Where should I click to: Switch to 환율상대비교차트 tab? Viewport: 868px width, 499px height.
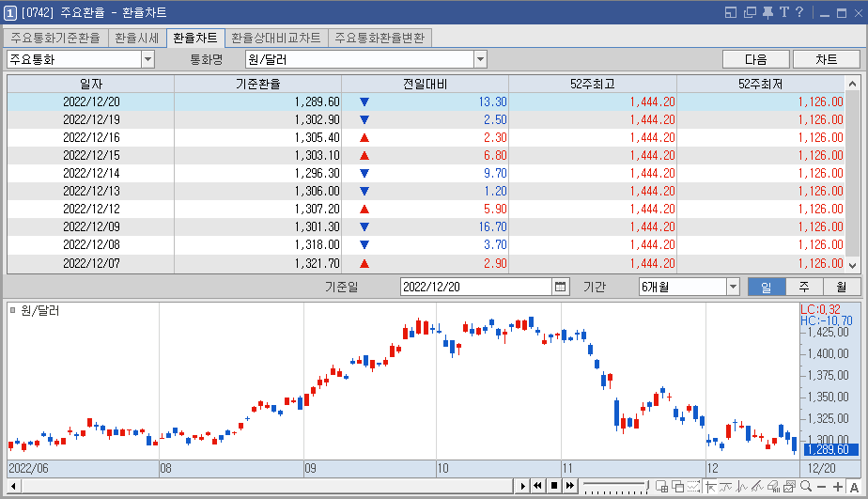coord(275,38)
